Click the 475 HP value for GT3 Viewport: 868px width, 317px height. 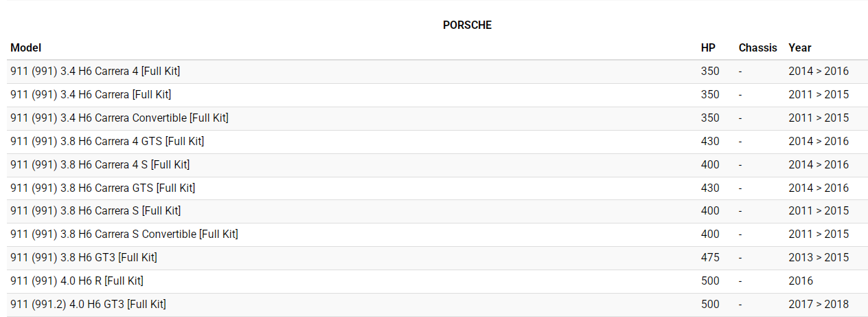coord(710,257)
